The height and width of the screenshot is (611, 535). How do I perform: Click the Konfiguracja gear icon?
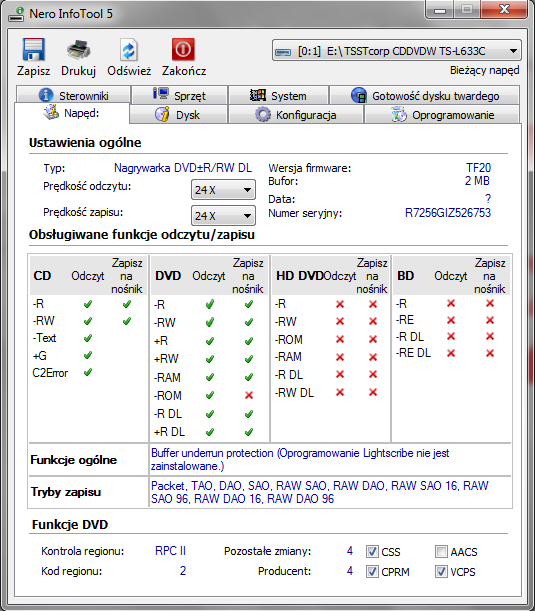263,115
